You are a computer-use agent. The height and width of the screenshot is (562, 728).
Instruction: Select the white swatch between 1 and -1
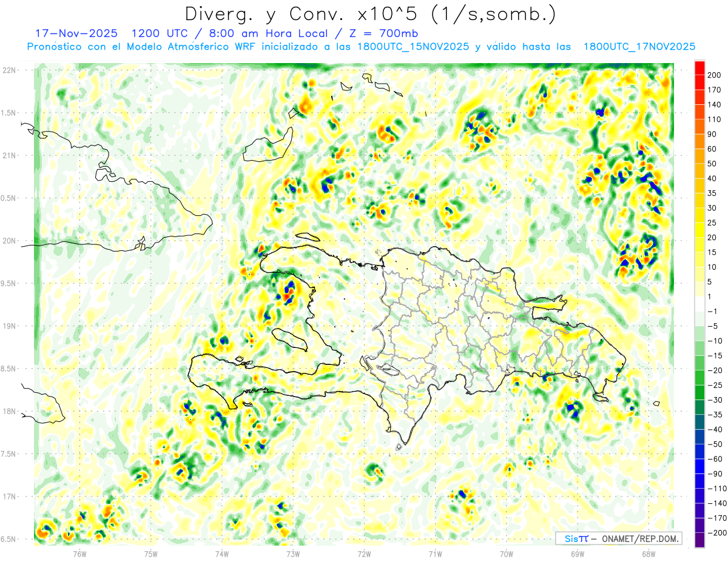click(x=699, y=304)
